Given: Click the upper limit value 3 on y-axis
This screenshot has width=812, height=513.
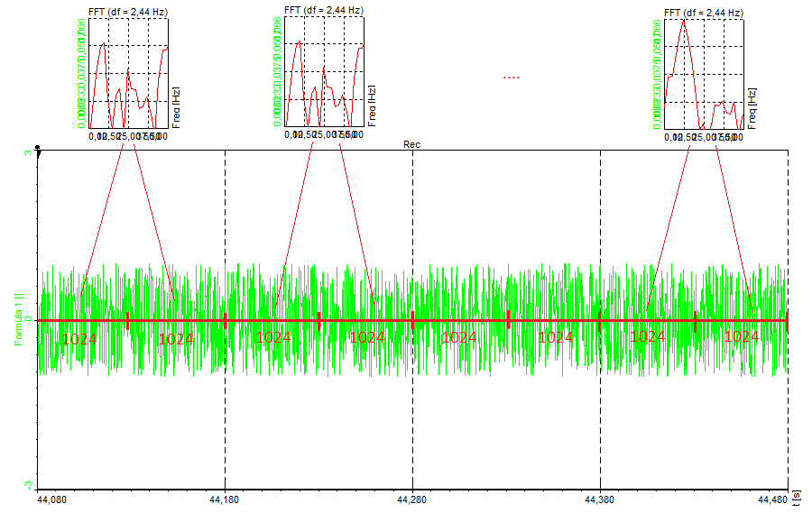Looking at the screenshot, I should [x=29, y=152].
